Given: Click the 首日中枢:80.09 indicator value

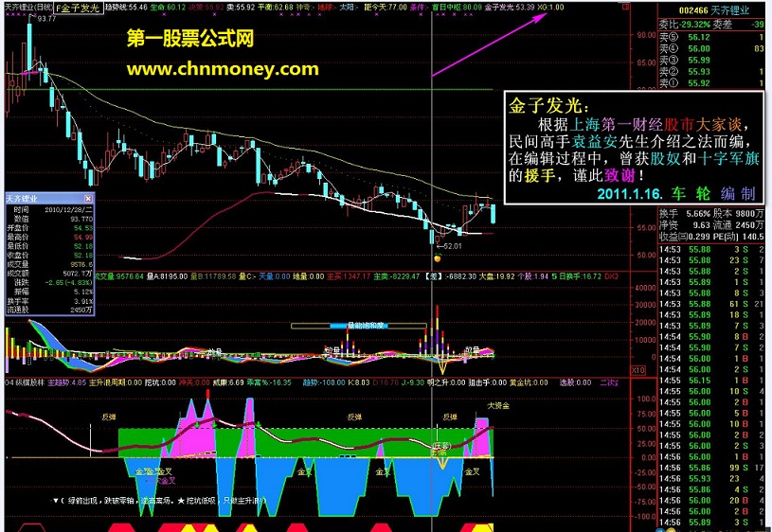Looking at the screenshot, I should (x=457, y=8).
